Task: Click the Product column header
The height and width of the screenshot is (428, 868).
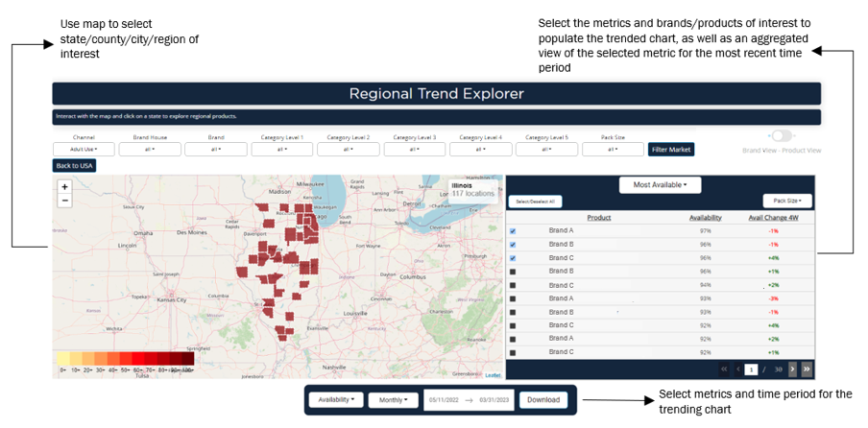Action: [598, 218]
